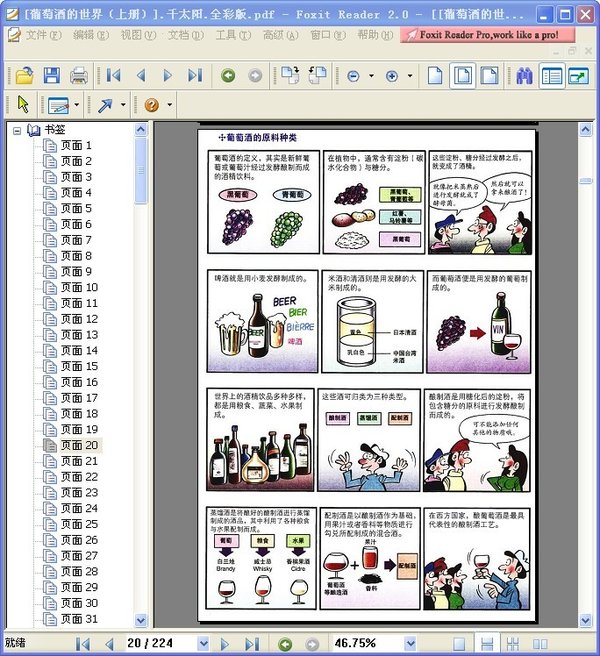
Task: Go to last page using top toolbar
Action: (195, 76)
